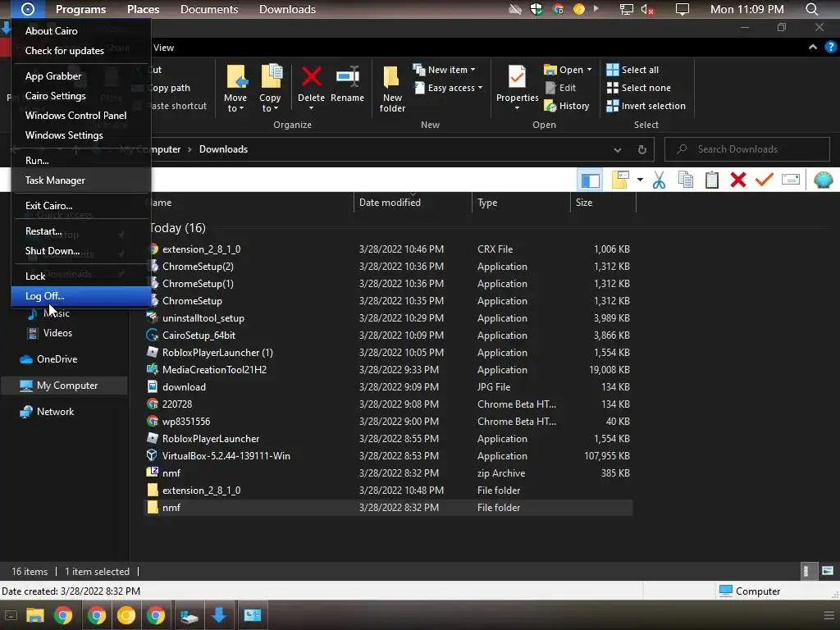840x630 pixels.
Task: Click App Grabber in Cairo menu
Action: pyautogui.click(x=81, y=76)
